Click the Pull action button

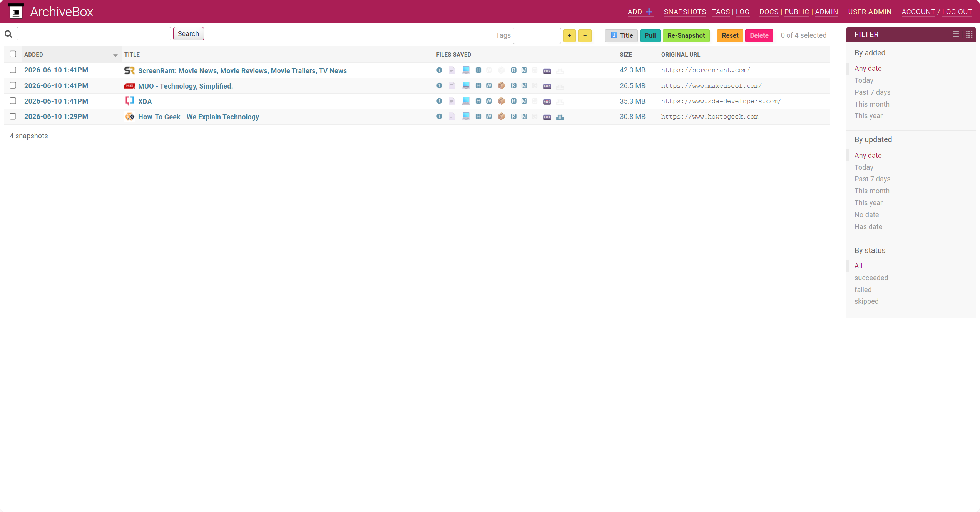click(650, 35)
